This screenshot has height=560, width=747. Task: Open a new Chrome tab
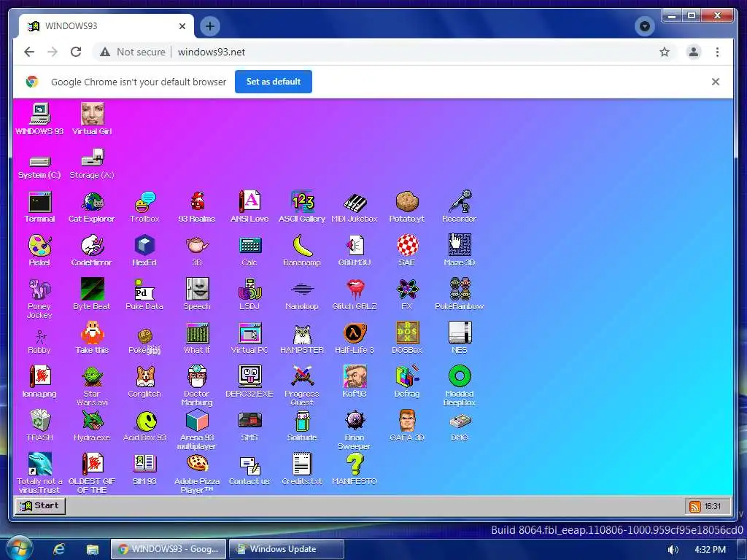[210, 26]
